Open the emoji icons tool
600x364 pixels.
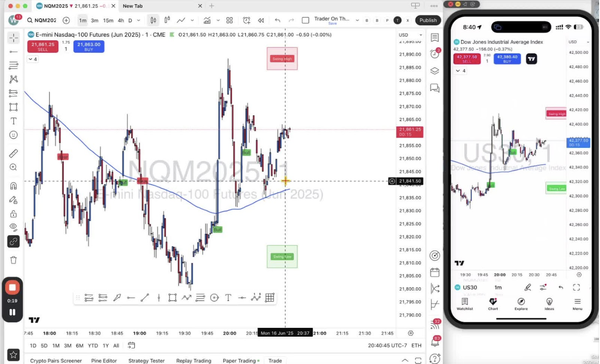[14, 135]
